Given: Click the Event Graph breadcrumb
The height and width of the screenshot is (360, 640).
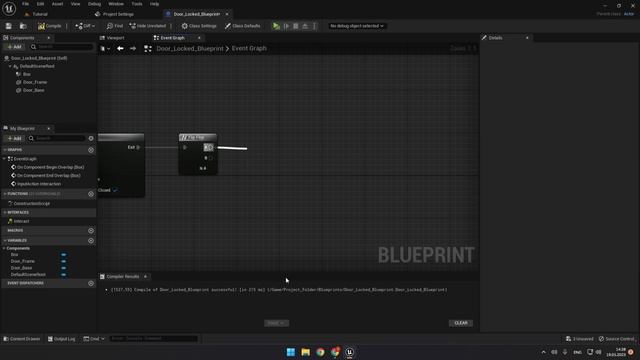Looking at the screenshot, I should click(249, 48).
